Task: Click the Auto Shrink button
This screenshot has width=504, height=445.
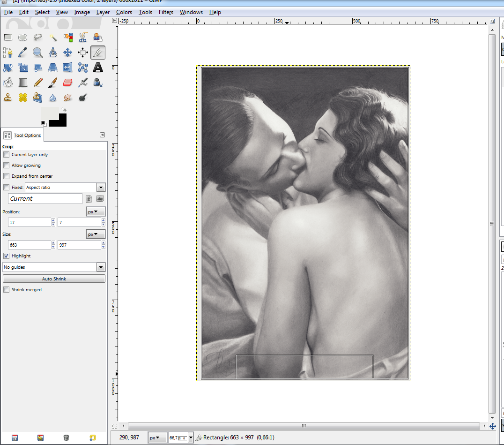Action: [54, 279]
